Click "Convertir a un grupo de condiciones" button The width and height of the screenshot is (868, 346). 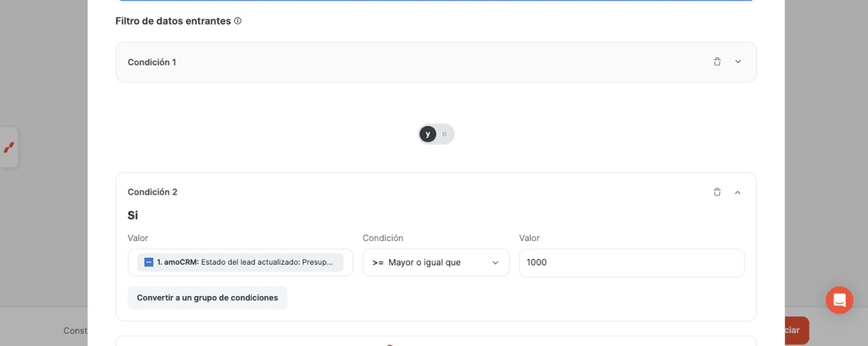[208, 298]
